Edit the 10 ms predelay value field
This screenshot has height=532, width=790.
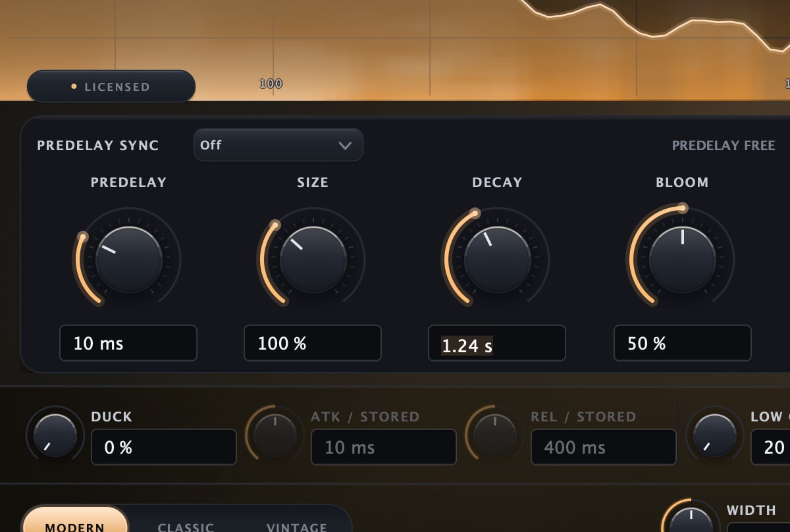(x=128, y=343)
